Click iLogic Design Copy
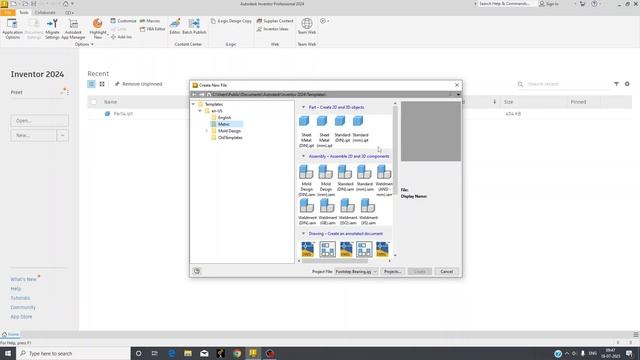The image size is (640, 360). [x=231, y=21]
